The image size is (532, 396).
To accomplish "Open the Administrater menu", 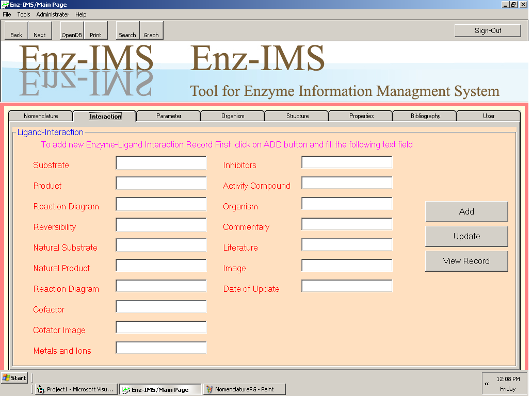I will pyautogui.click(x=53, y=14).
